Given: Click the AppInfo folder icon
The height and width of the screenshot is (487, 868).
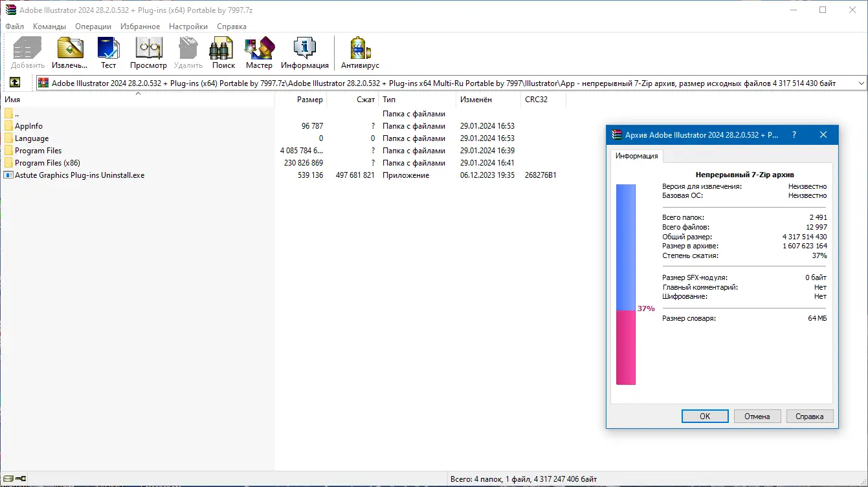Looking at the screenshot, I should click(x=8, y=126).
